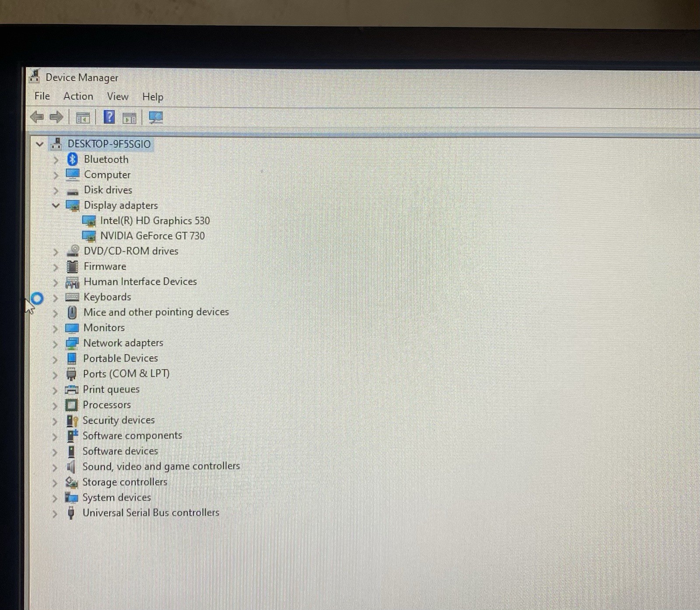
Task: Click the Computer category icon
Action: pyautogui.click(x=73, y=175)
